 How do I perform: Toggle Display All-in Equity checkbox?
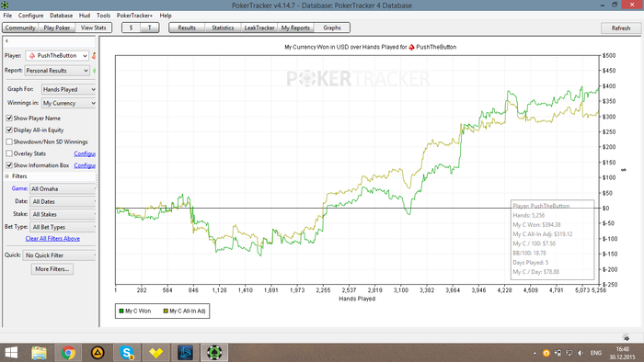tap(9, 130)
